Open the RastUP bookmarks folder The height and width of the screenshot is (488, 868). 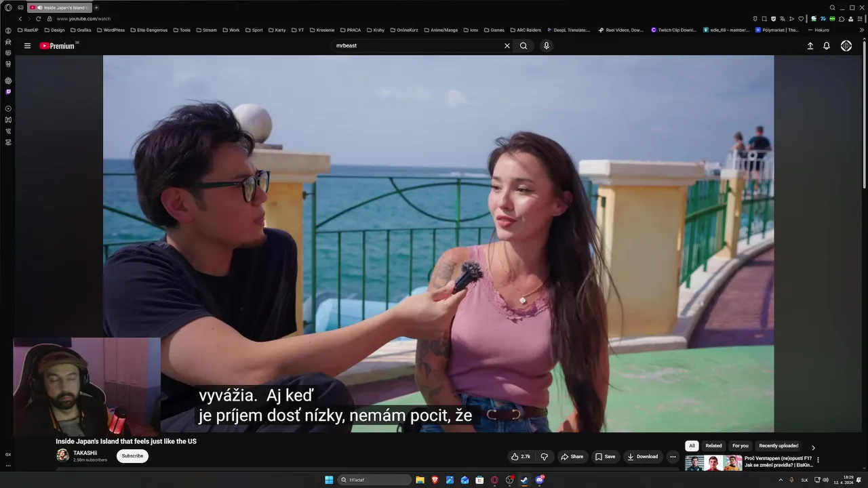(x=28, y=30)
